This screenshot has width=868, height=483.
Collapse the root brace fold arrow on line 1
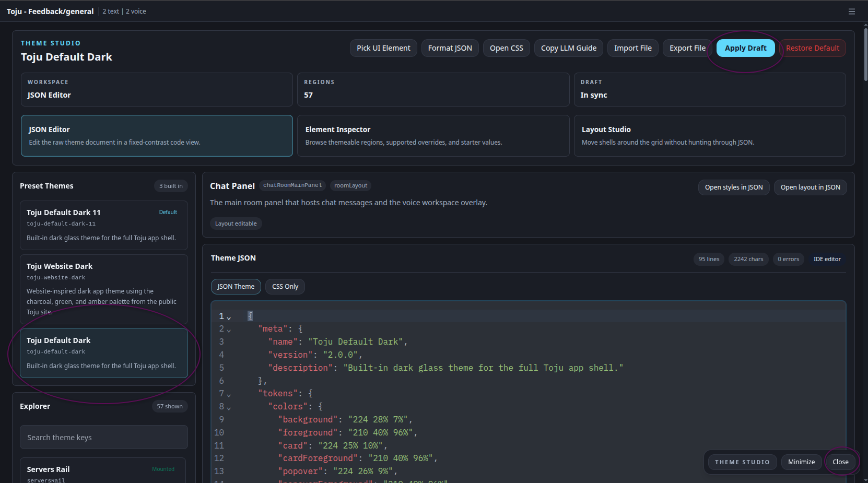(x=229, y=317)
